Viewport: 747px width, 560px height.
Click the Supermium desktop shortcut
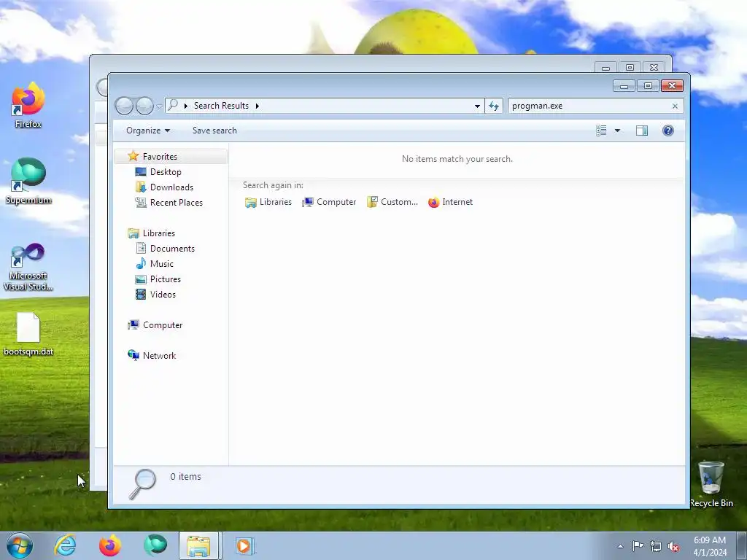coord(28,181)
